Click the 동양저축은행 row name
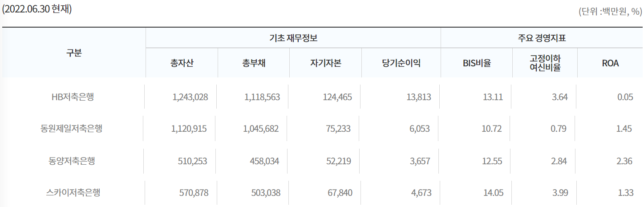Viewport: 644px width, 207px height. click(x=72, y=161)
